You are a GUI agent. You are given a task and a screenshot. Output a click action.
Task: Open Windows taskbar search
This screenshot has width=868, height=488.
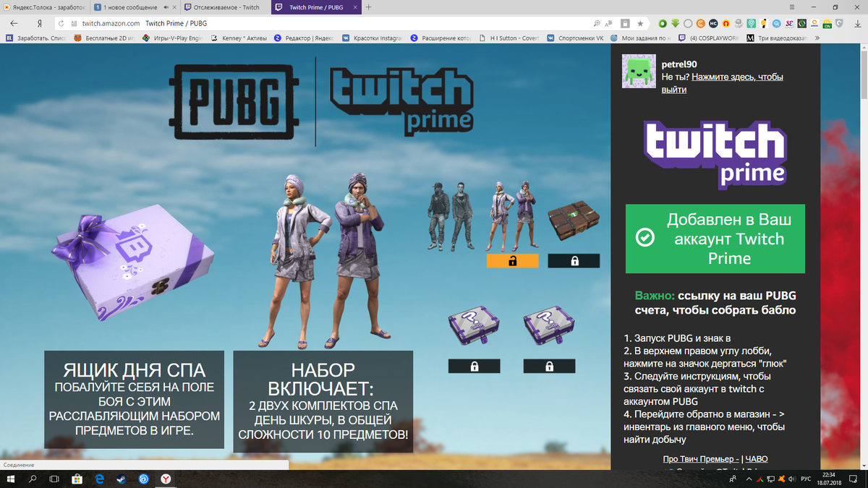click(32, 479)
